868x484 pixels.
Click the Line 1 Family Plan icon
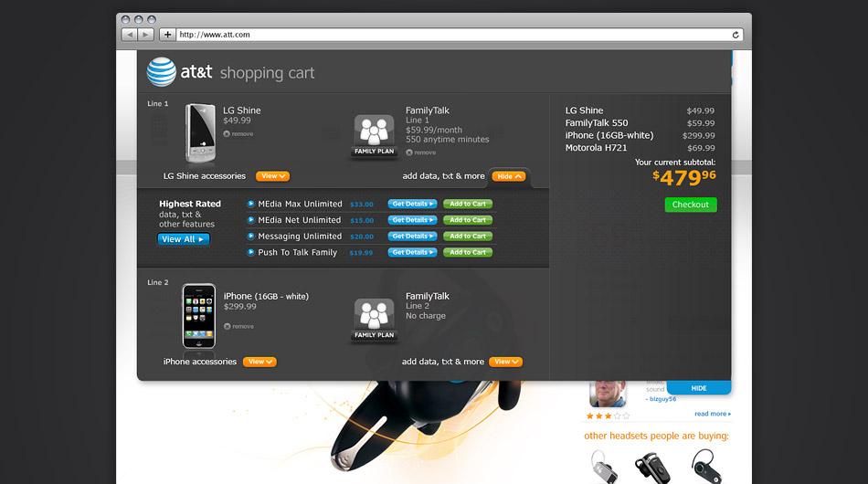pyautogui.click(x=375, y=136)
